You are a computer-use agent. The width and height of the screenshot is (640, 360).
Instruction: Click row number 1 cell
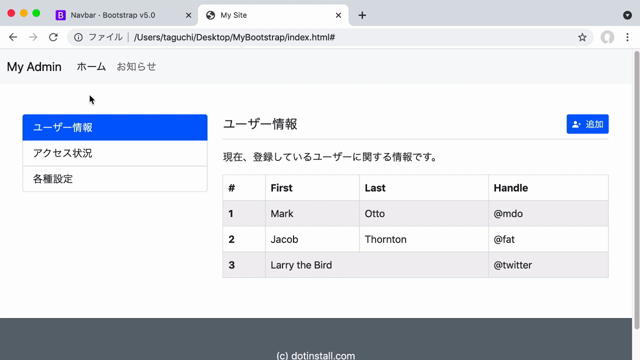244,213
